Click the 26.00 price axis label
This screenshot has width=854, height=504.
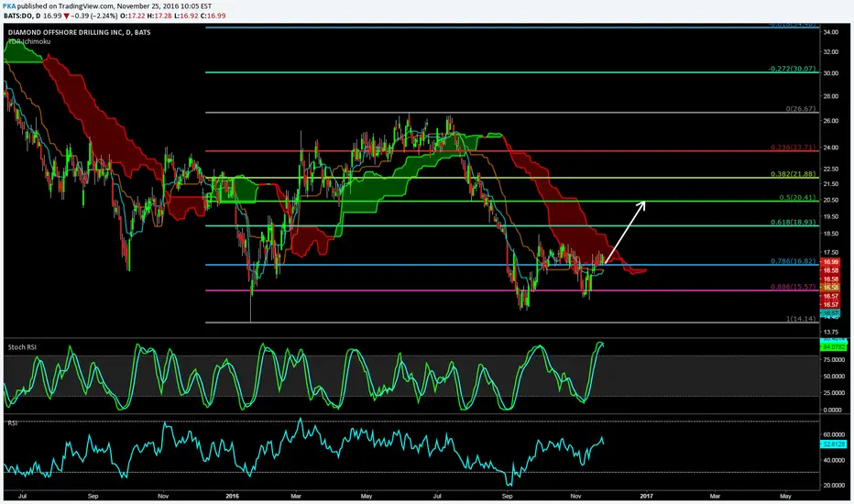point(830,121)
